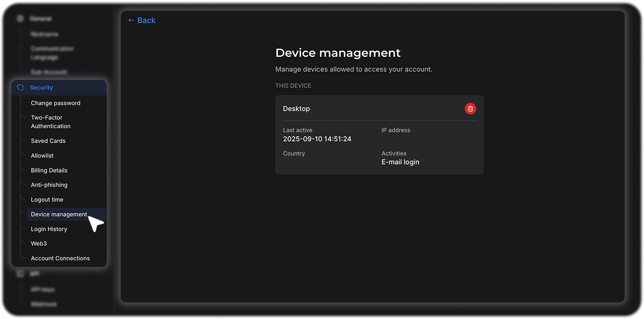This screenshot has height=319, width=644.
Task: Open Login History page
Action: click(49, 229)
